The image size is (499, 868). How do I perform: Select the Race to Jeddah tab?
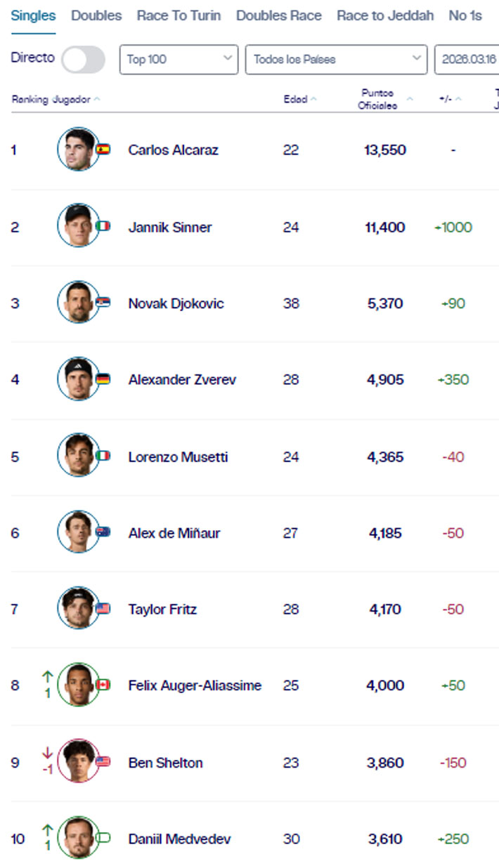(385, 15)
